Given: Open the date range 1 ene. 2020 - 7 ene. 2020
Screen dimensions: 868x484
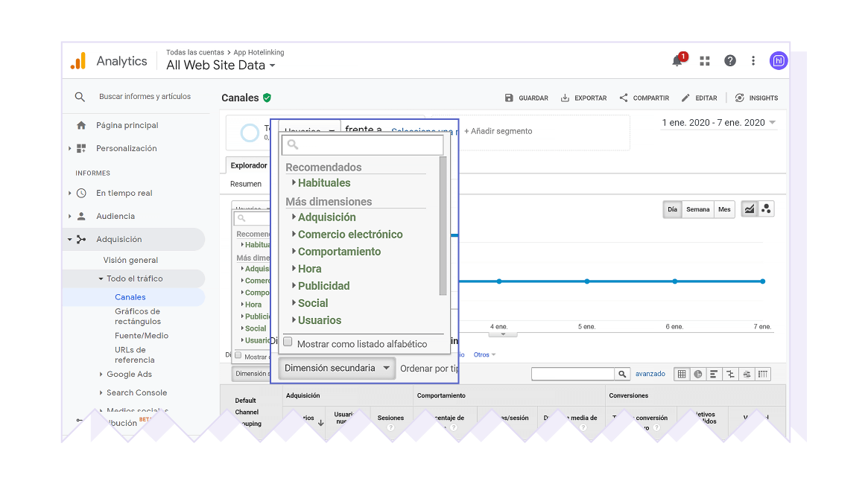Looking at the screenshot, I should pos(718,123).
